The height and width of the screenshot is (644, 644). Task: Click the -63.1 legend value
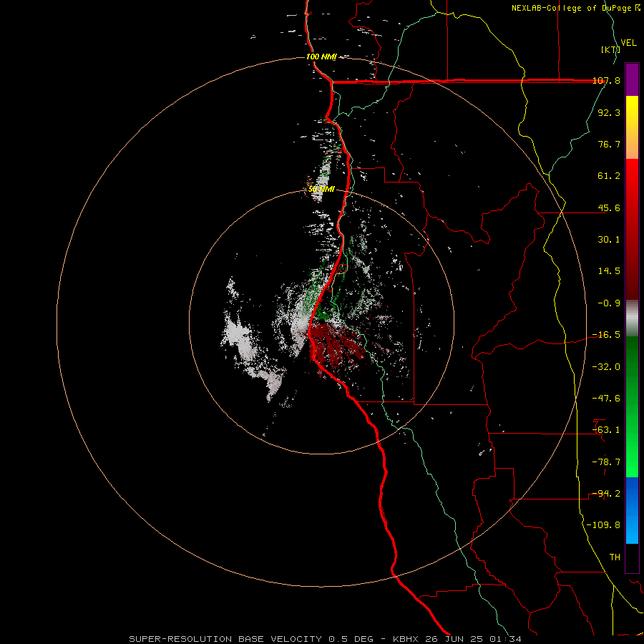(607, 430)
